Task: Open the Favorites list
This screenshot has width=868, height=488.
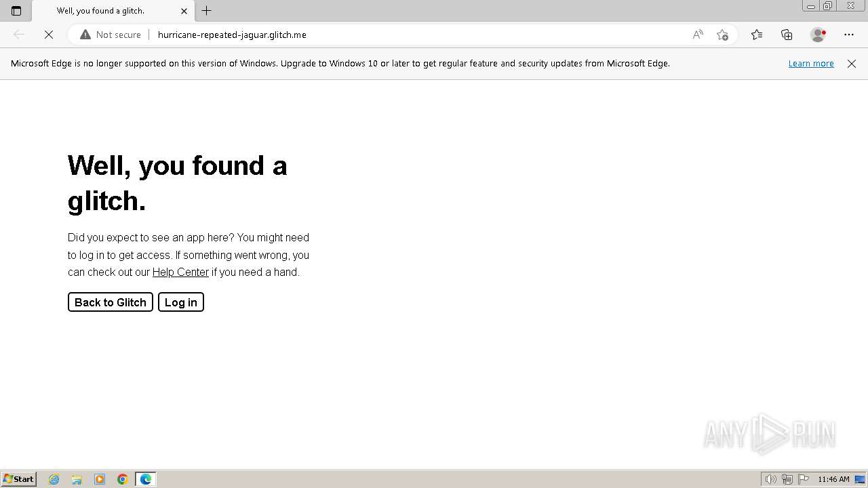Action: (x=757, y=35)
